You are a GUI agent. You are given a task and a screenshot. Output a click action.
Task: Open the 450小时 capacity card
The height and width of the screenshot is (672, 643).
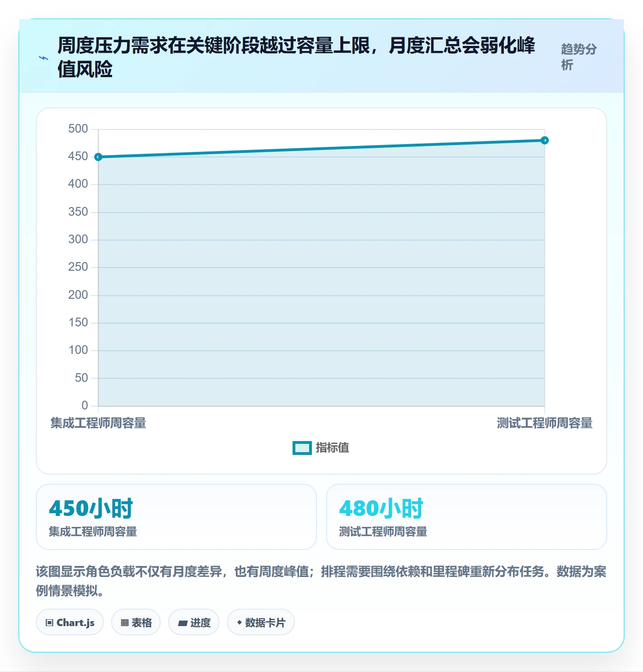[x=176, y=517]
